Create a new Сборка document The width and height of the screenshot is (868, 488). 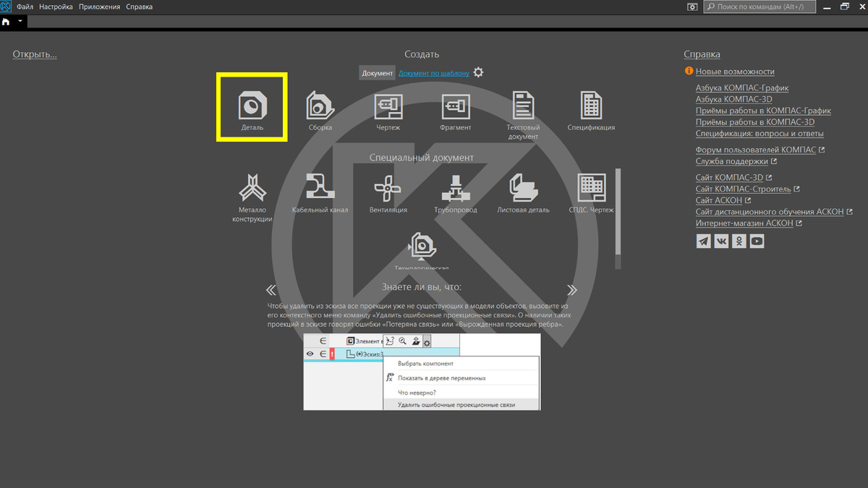pyautogui.click(x=320, y=111)
